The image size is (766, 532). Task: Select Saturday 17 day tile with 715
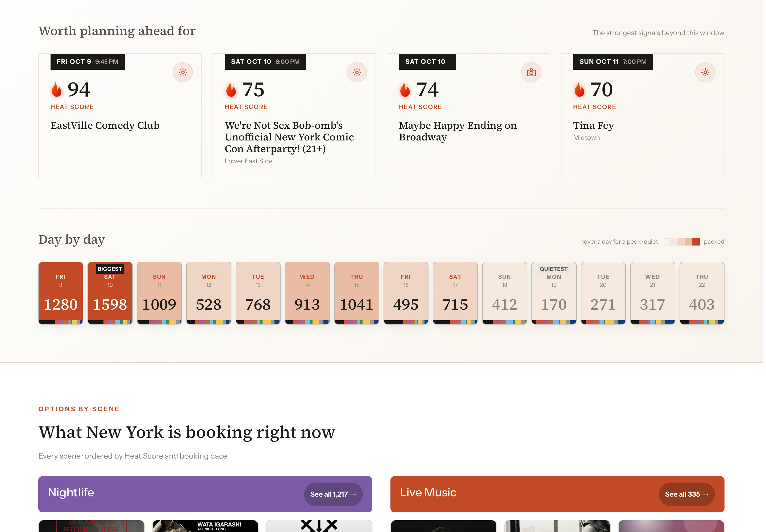(455, 293)
